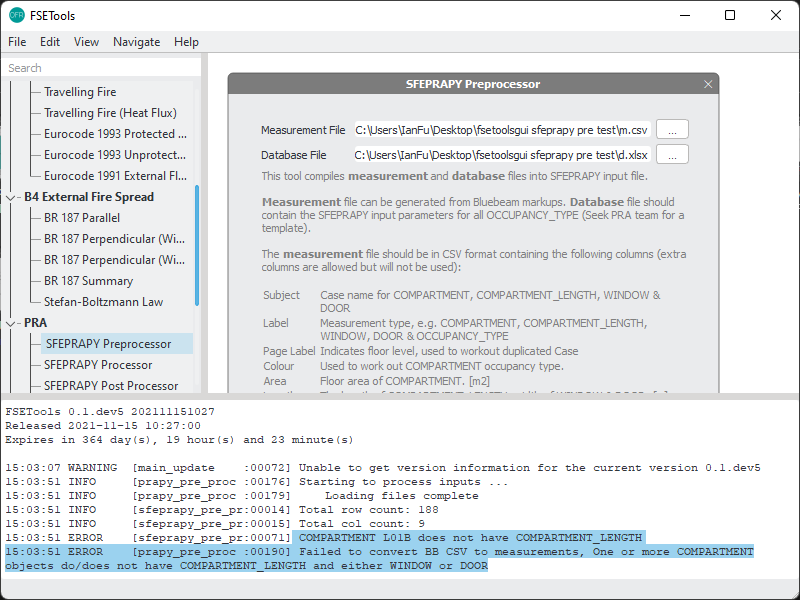The image size is (800, 600).
Task: Click the WARNING main_update log line
Action: [383, 468]
